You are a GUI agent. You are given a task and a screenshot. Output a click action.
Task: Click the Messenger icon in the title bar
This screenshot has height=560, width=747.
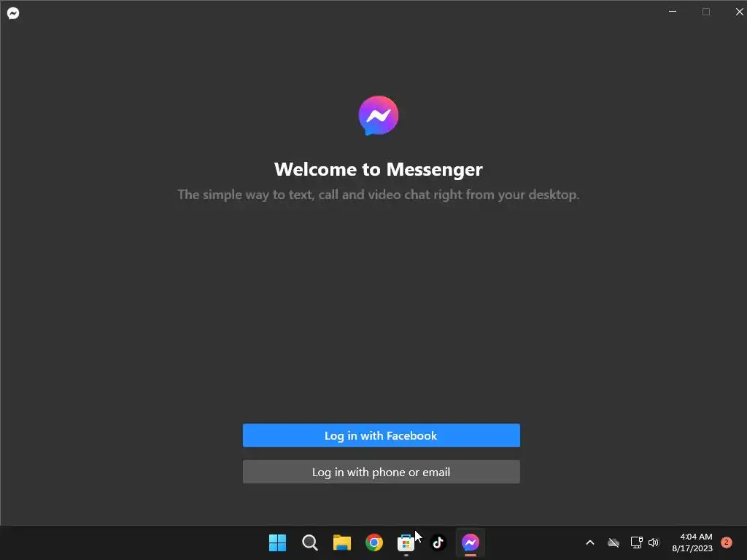pyautogui.click(x=13, y=13)
